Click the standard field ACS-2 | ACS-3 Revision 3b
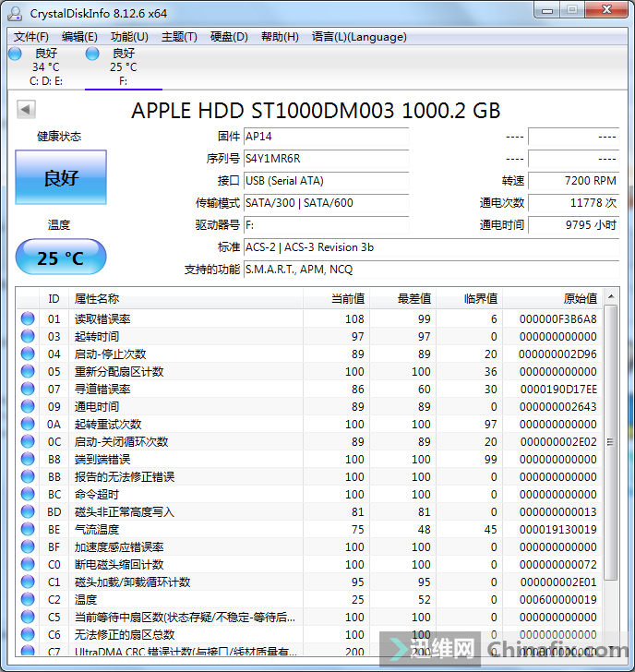The width and height of the screenshot is (635, 672). (431, 247)
